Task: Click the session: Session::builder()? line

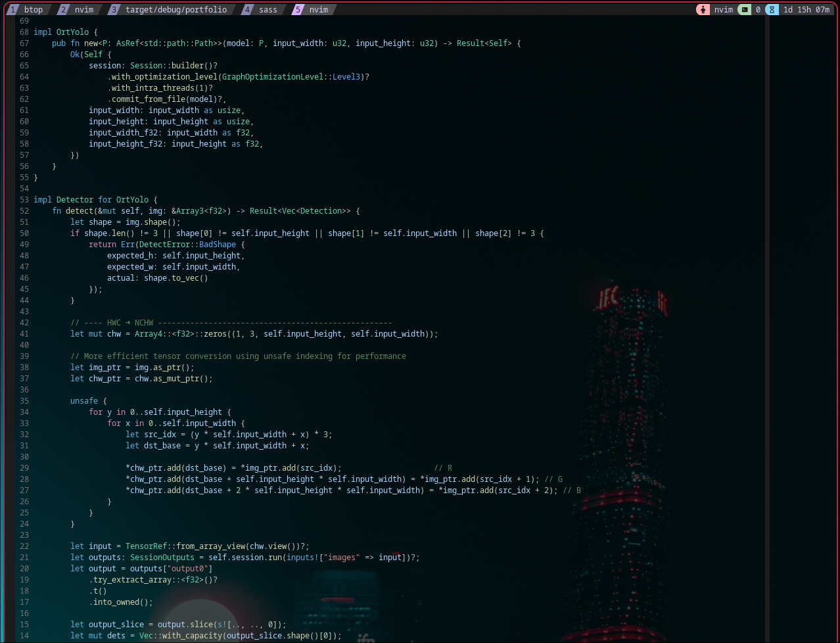Action: 153,66
